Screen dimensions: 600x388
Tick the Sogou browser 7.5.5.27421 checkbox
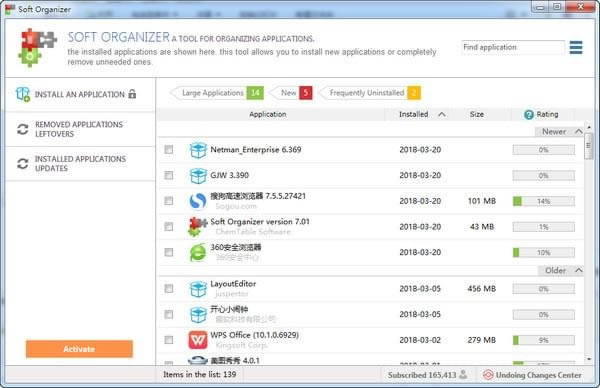(x=168, y=201)
